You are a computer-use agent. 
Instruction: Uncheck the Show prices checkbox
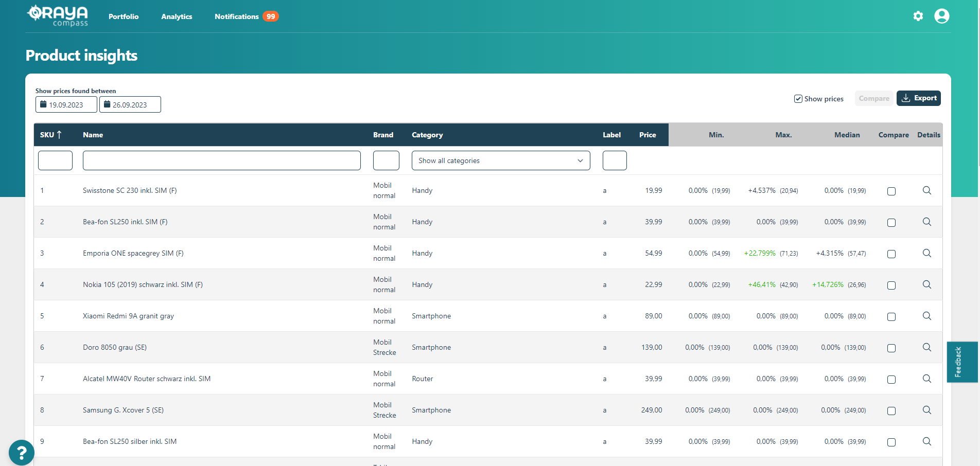coord(798,98)
